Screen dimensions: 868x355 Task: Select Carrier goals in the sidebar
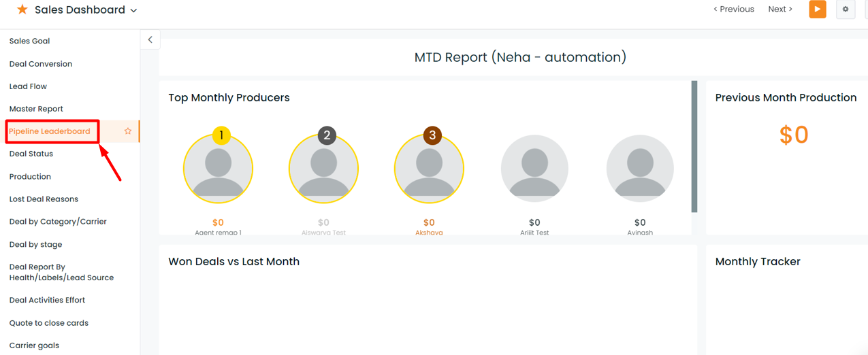pos(34,345)
